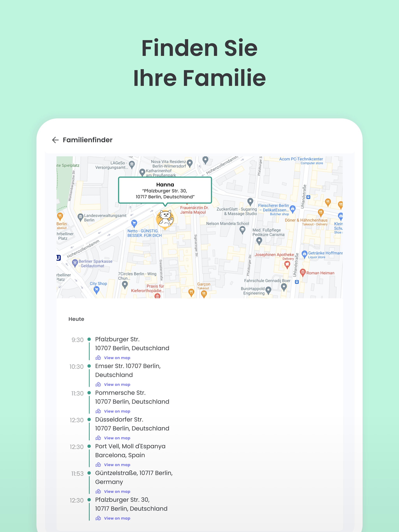
Task: View Pommersche Str. entry on map
Action: (x=113, y=411)
